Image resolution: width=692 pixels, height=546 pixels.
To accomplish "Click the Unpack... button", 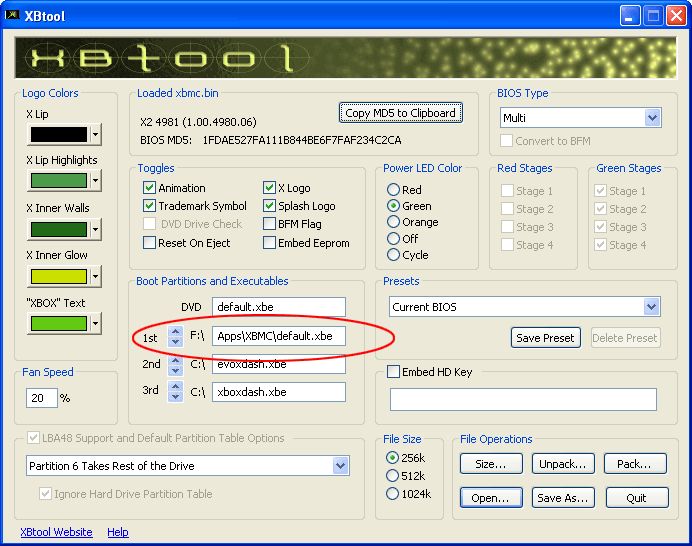I will [x=563, y=464].
